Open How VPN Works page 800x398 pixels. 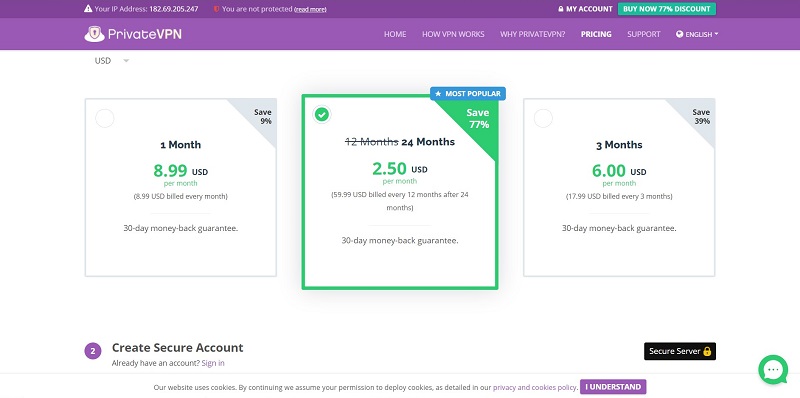tap(453, 34)
